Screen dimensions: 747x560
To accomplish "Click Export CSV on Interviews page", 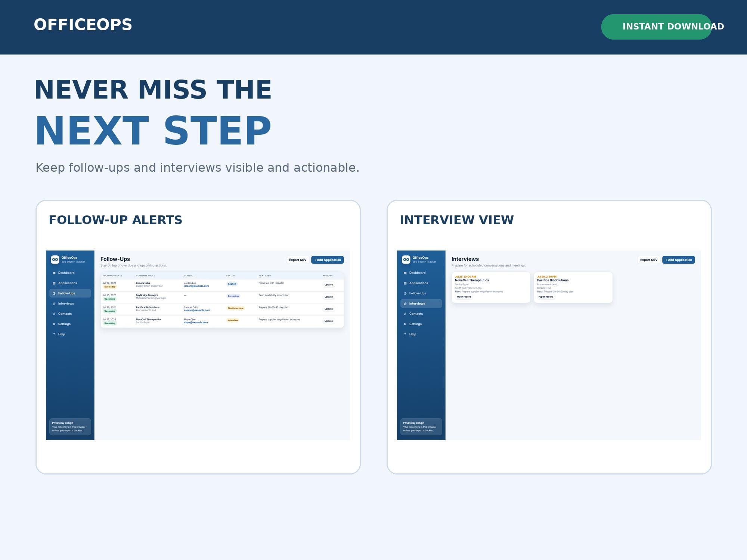I will 649,260.
